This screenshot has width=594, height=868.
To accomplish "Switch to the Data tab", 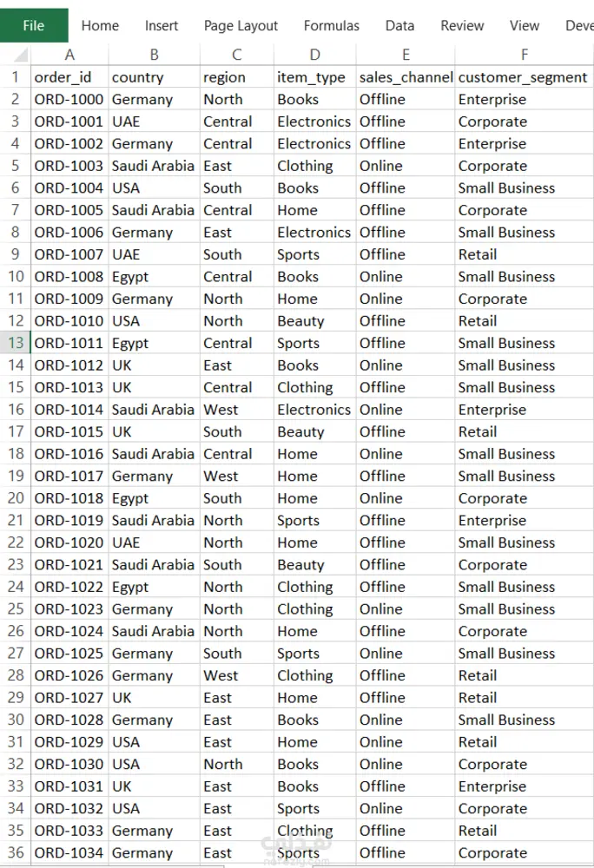I will tap(399, 25).
